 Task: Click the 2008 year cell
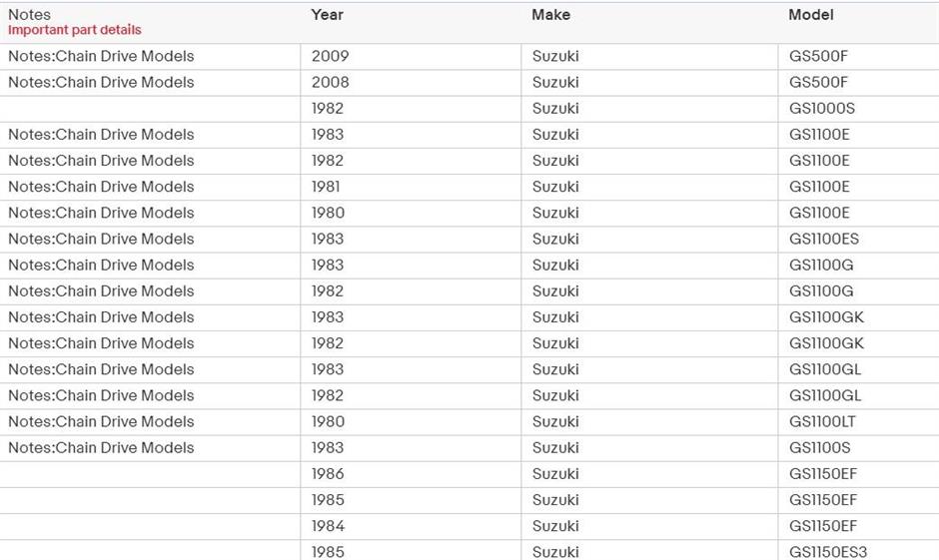(330, 82)
